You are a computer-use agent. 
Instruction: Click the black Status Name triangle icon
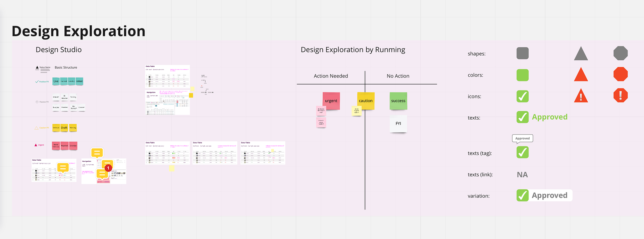[x=37, y=67]
